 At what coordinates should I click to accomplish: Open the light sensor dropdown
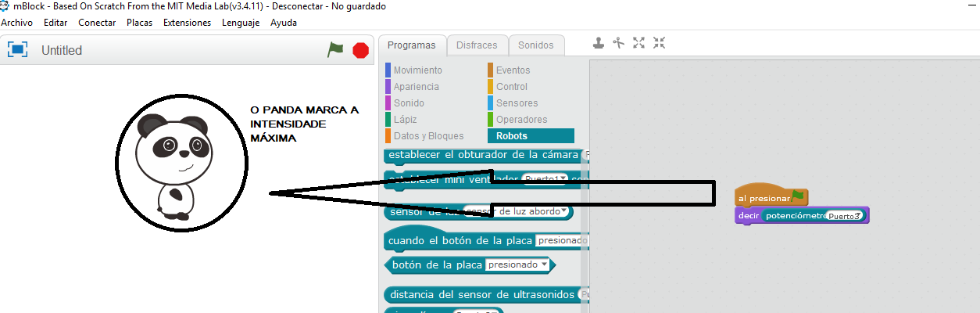click(x=517, y=212)
